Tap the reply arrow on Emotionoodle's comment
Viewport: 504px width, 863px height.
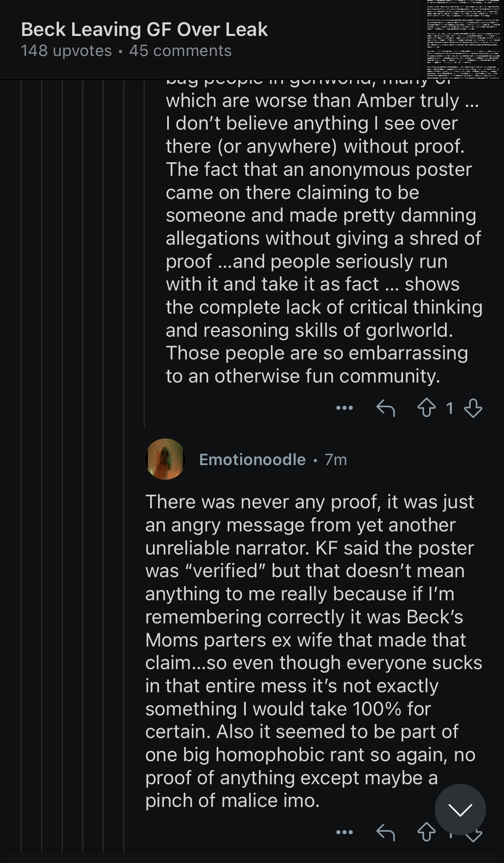pyautogui.click(x=385, y=832)
